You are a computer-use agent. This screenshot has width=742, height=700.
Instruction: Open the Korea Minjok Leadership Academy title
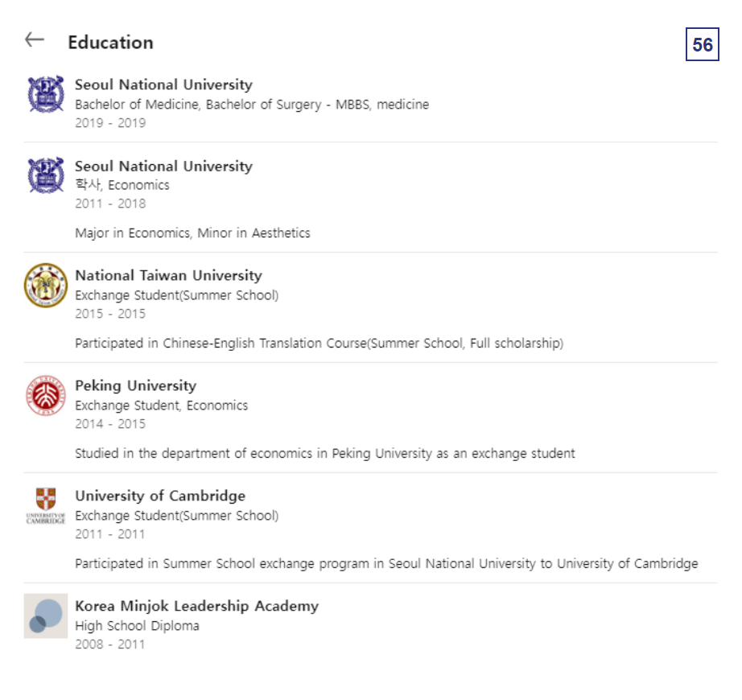(197, 607)
